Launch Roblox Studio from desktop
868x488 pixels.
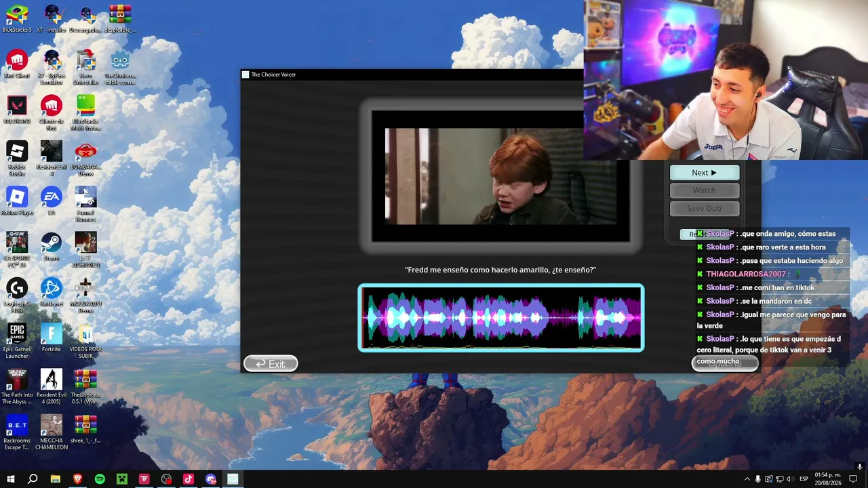(x=17, y=159)
